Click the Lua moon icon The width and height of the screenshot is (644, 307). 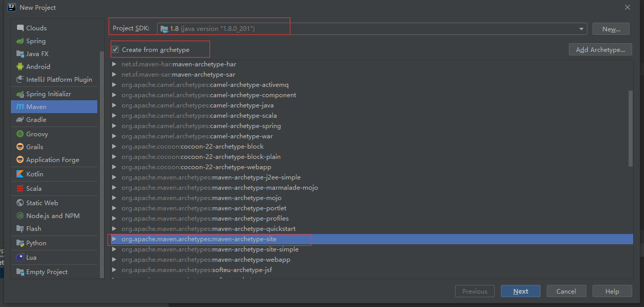[20, 258]
